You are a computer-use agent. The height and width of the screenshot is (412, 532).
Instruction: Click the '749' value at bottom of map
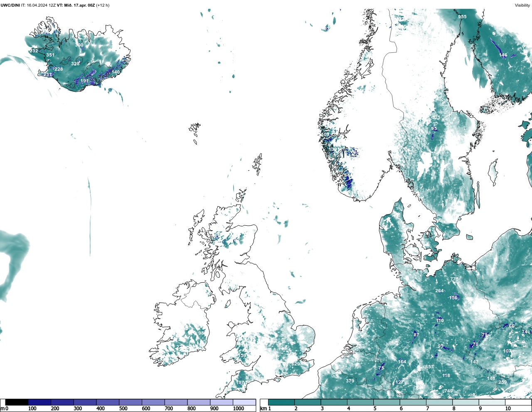pos(448,391)
